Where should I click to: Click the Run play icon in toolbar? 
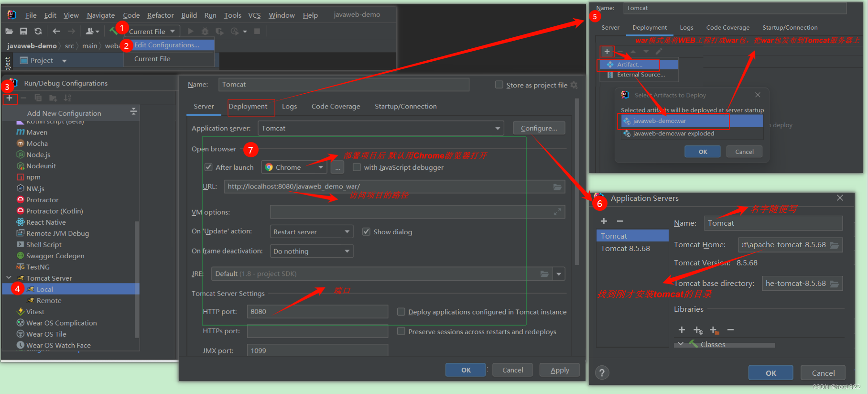190,31
